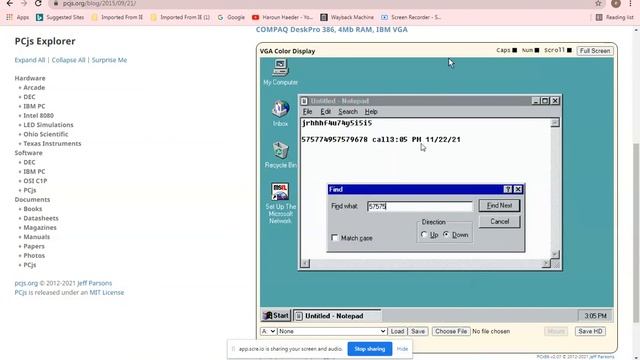Viewport: 640px width, 360px height.
Task: Click Cancel in the Find dialog
Action: [499, 221]
